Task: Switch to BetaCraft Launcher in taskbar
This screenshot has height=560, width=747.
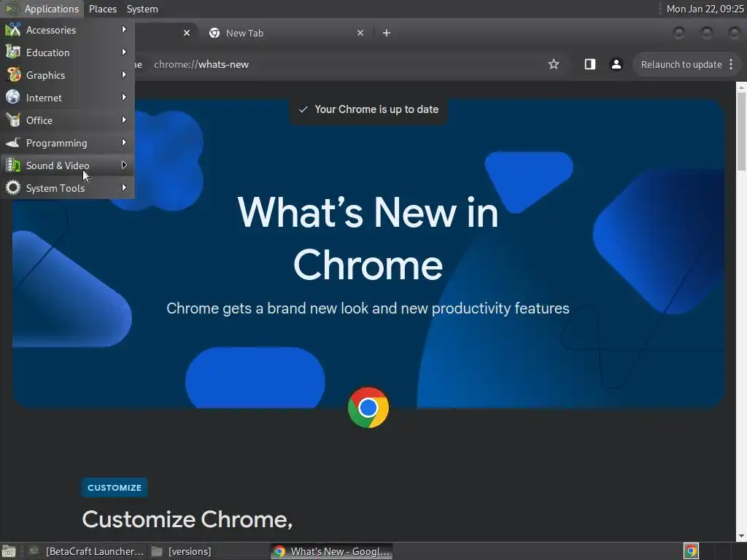Action: pyautogui.click(x=86, y=551)
